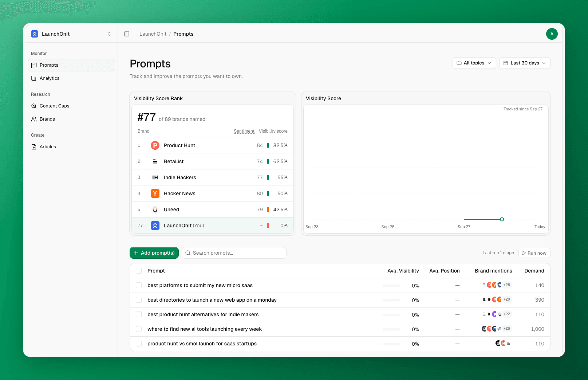Click the Content Gaps sidebar icon
The image size is (588, 380).
tap(34, 106)
